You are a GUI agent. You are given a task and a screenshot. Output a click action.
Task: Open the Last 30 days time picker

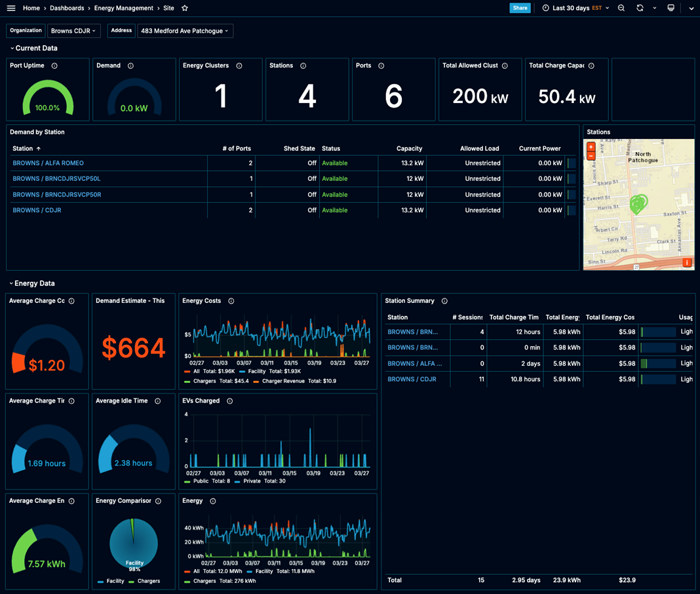coord(575,8)
